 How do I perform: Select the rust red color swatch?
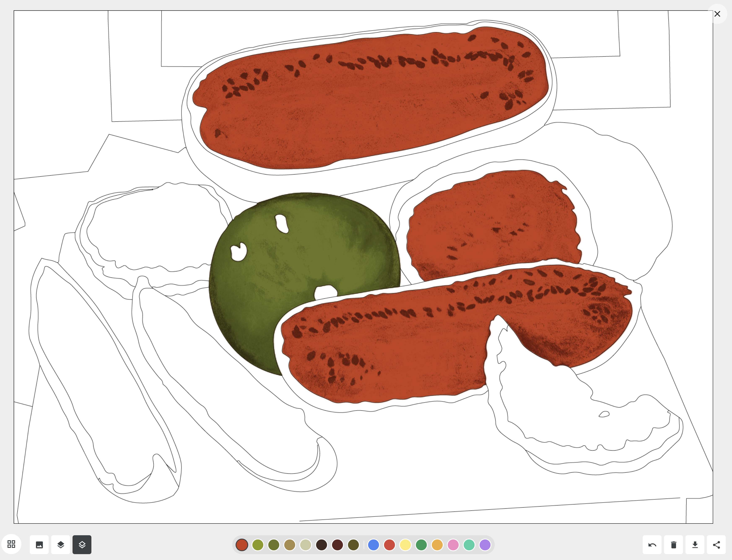(x=242, y=545)
